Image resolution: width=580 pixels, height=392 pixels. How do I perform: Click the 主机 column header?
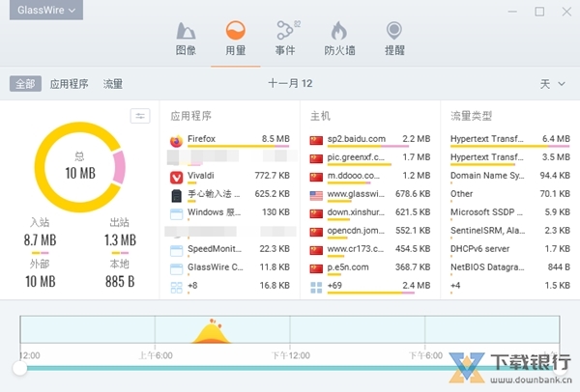pos(320,116)
